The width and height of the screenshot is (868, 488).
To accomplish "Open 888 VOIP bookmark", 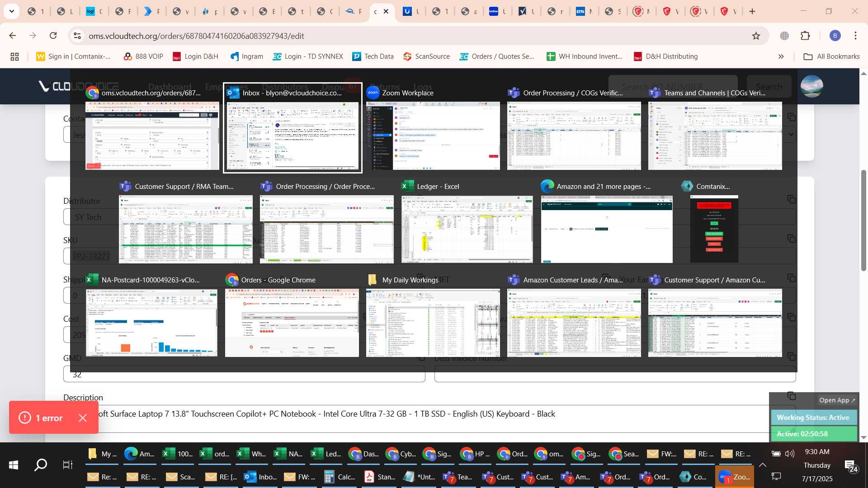I will point(143,56).
